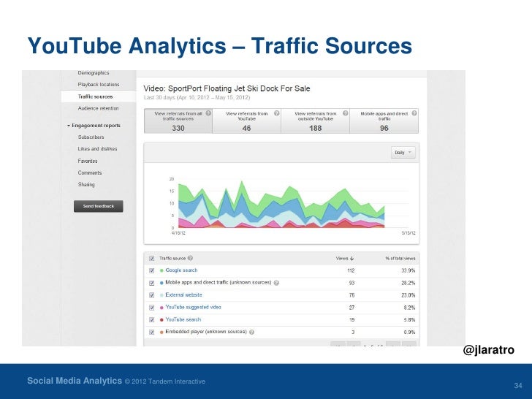Select View referrals from outside YouTube tab
The width and height of the screenshot is (532, 399).
coord(315,121)
